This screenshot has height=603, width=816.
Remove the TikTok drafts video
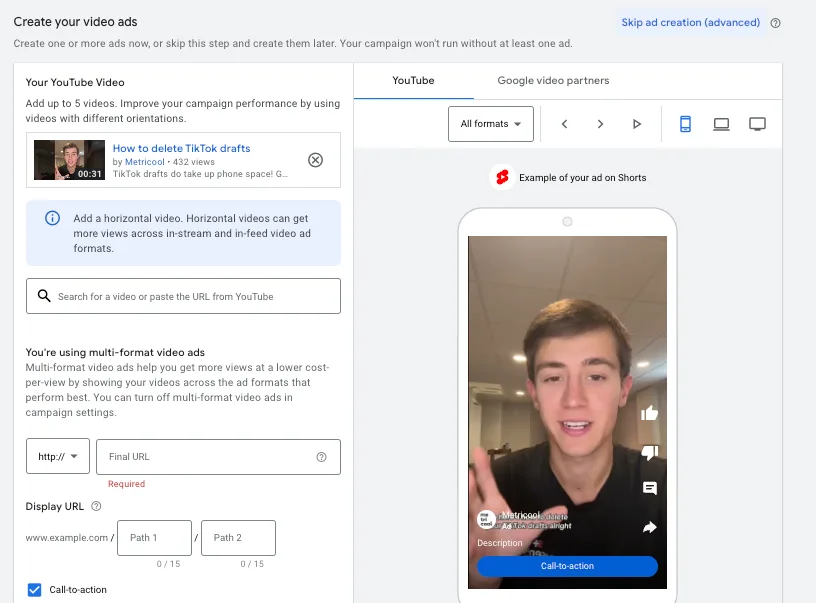(315, 160)
